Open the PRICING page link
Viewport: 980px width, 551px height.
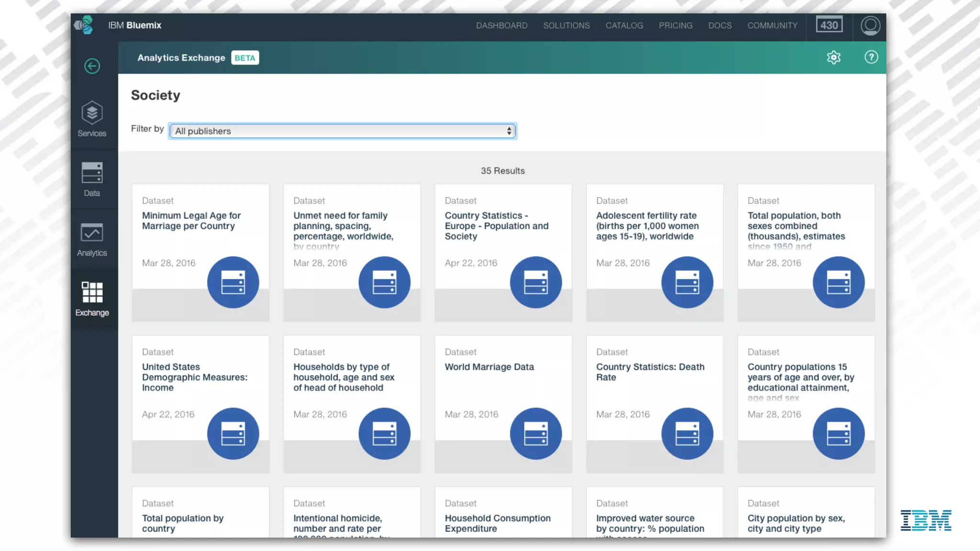tap(675, 25)
